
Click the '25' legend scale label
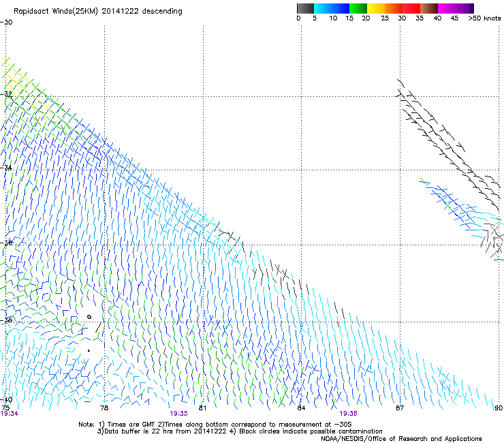(x=385, y=18)
